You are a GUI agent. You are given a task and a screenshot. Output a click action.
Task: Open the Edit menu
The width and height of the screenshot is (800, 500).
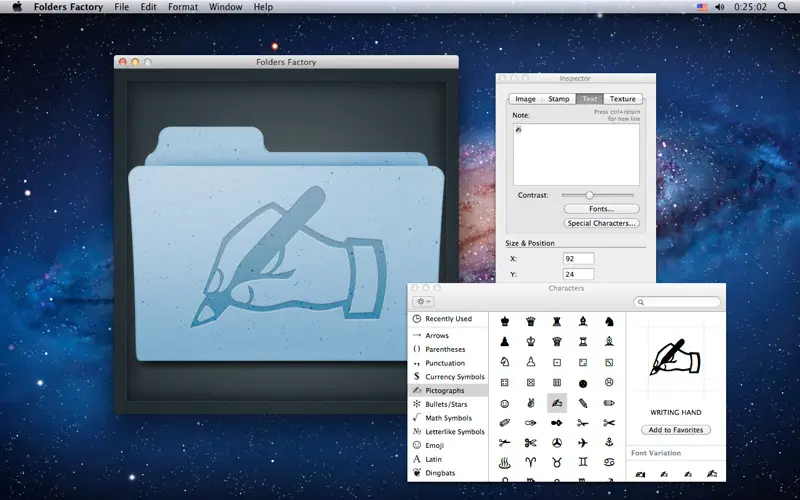click(x=148, y=7)
